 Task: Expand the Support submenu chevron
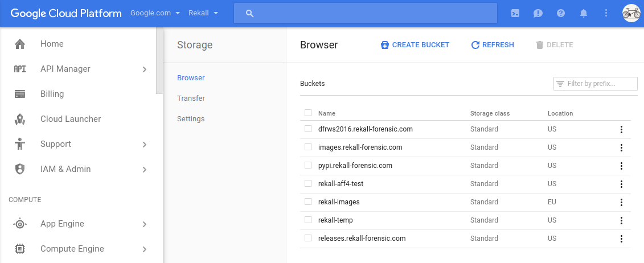click(145, 145)
